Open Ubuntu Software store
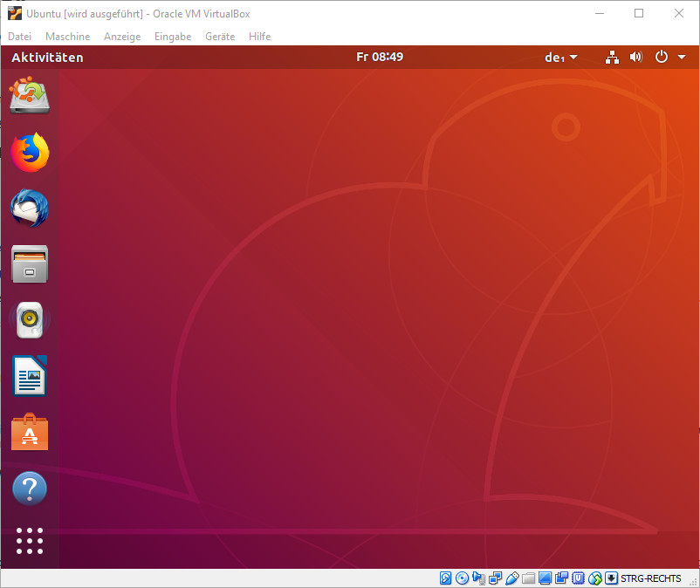The height and width of the screenshot is (588, 700). [x=29, y=432]
